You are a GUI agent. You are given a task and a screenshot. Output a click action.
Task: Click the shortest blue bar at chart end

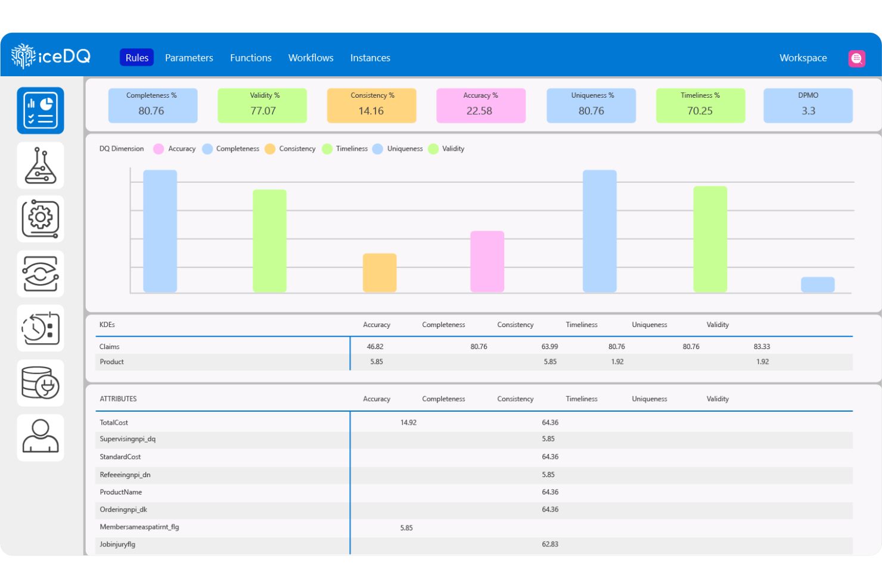(818, 285)
